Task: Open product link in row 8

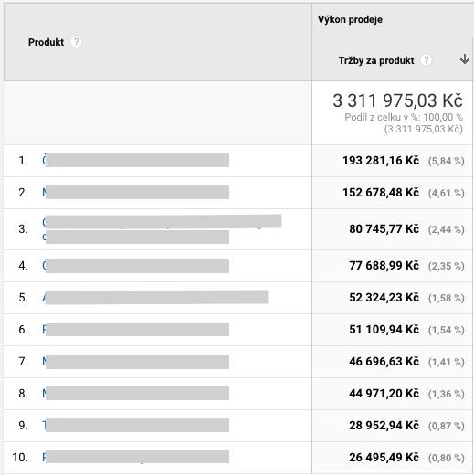Action: tap(136, 393)
